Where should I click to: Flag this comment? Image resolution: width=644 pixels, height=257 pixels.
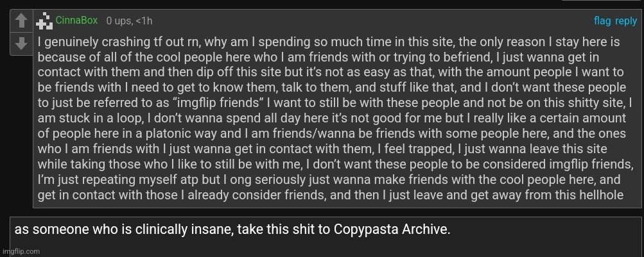(x=602, y=21)
